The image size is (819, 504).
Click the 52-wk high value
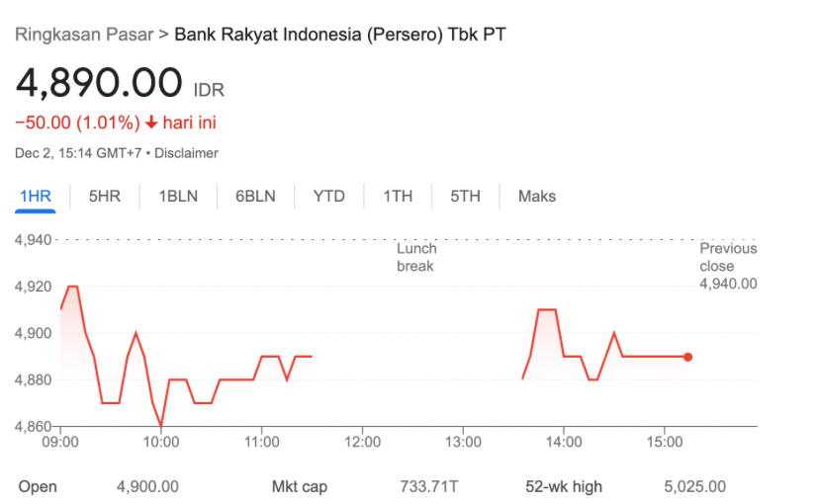pyautogui.click(x=693, y=486)
